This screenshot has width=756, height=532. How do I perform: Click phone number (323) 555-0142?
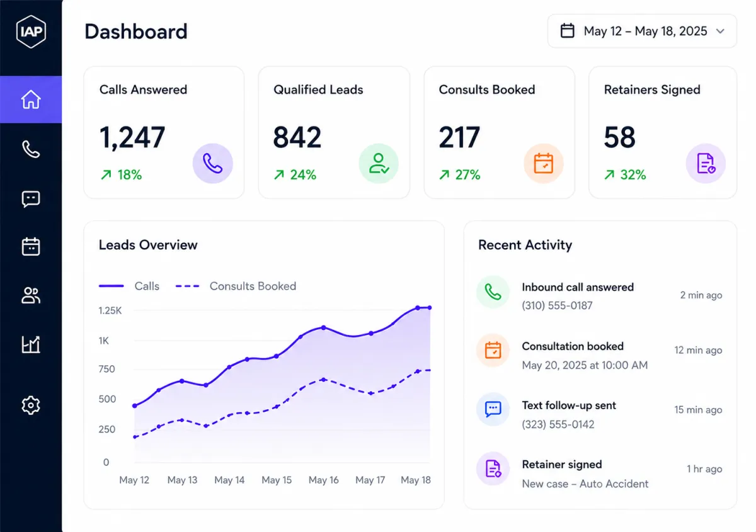click(x=558, y=424)
